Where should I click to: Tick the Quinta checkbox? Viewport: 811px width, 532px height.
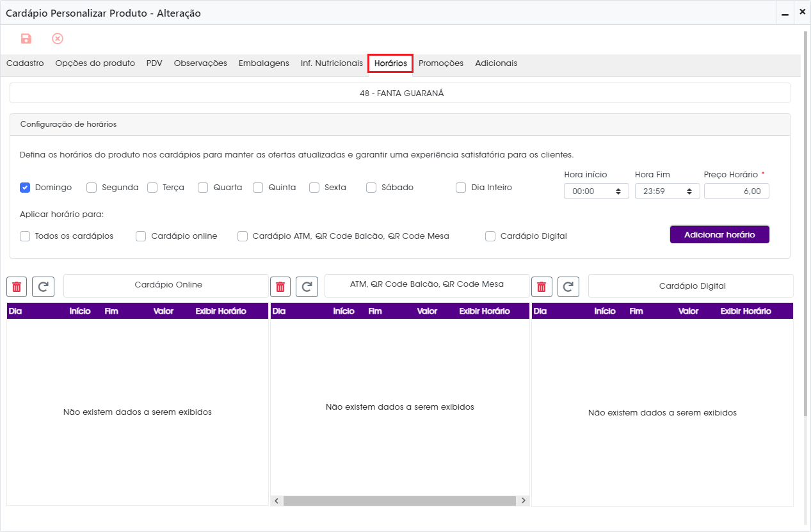click(x=258, y=188)
